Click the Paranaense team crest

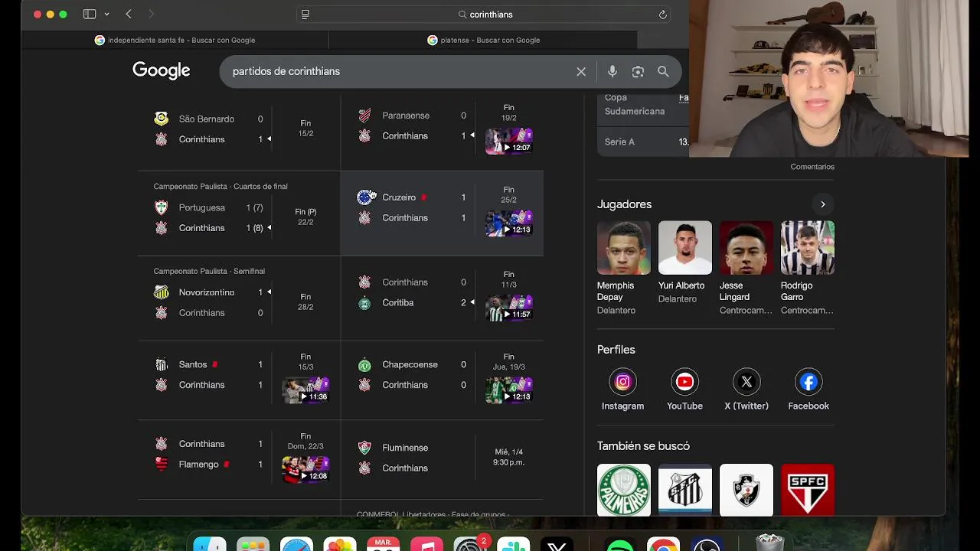coord(364,116)
